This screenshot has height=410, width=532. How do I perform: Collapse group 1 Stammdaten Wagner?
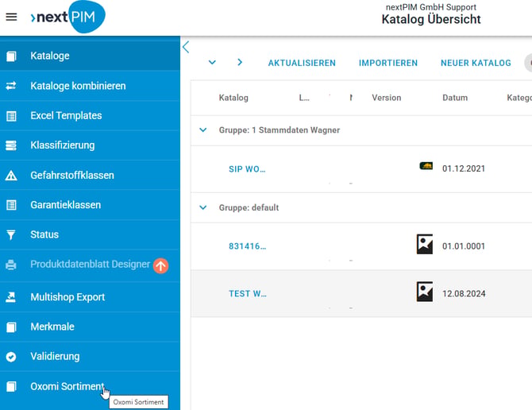click(x=203, y=130)
